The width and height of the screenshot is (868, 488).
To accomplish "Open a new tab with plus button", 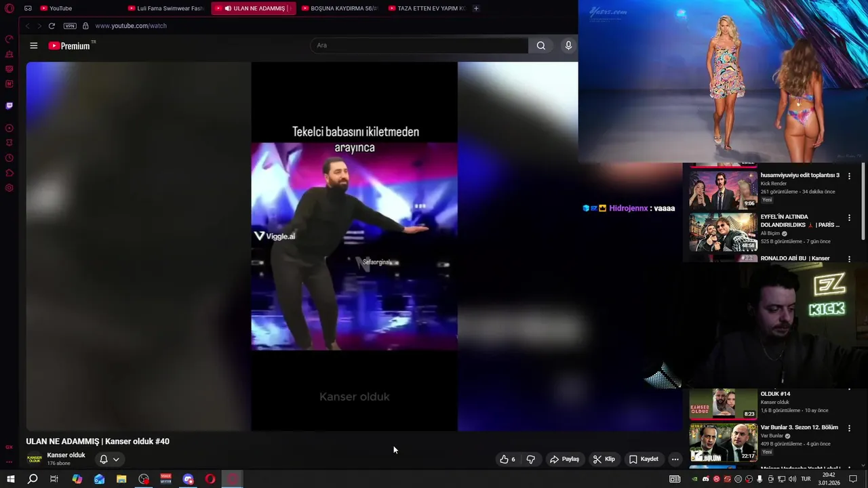I will tap(476, 8).
